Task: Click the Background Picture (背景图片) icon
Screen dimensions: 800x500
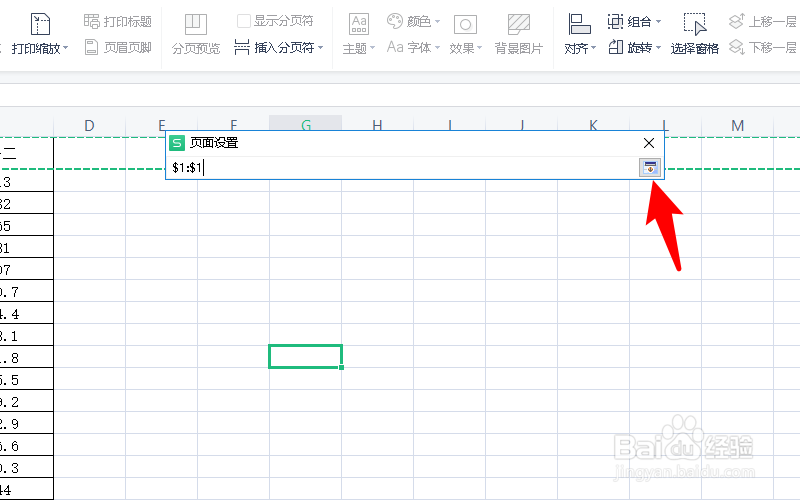Action: click(519, 24)
